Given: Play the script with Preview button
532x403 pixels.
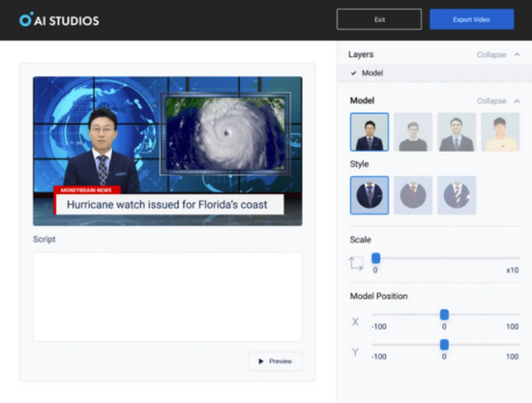Looking at the screenshot, I should [275, 361].
